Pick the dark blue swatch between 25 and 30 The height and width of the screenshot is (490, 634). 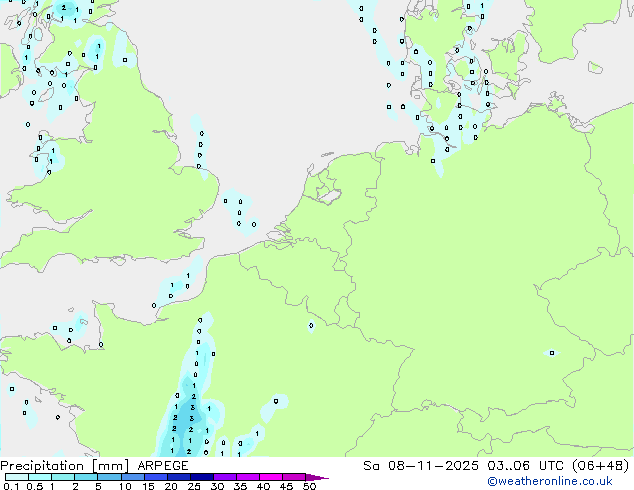pos(202,477)
